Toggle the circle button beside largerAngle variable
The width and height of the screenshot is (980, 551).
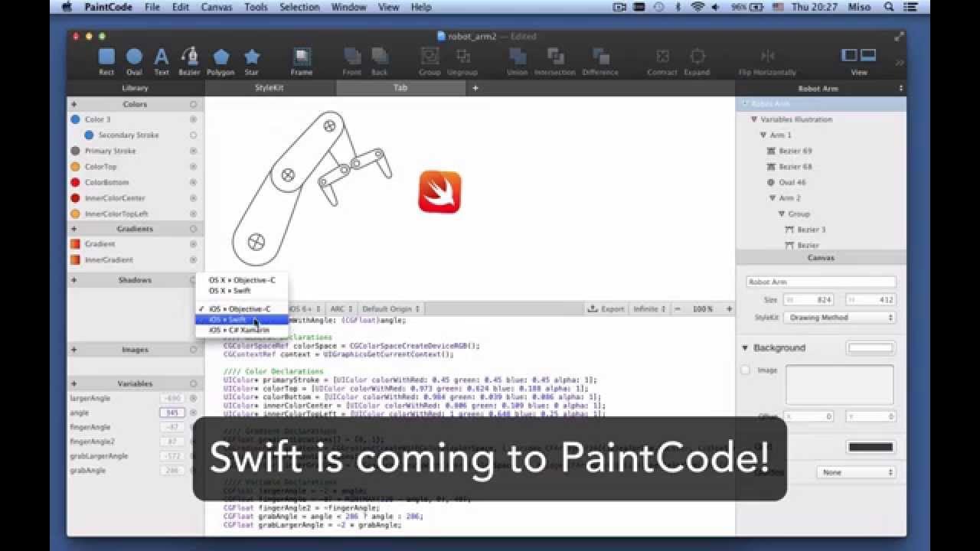(193, 399)
